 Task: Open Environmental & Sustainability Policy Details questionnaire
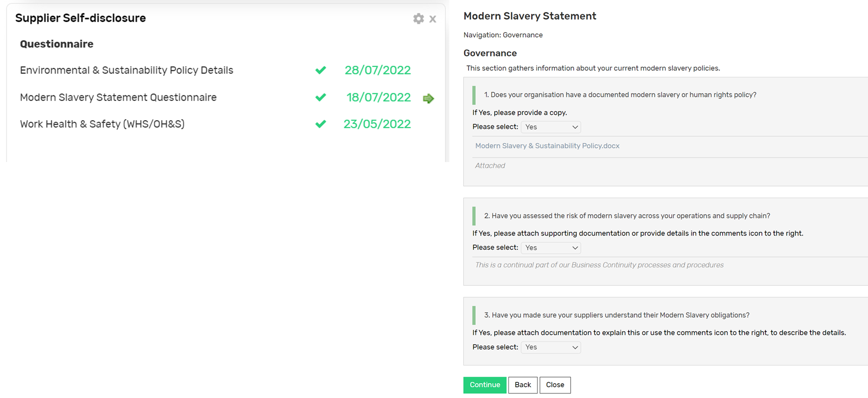(x=126, y=70)
